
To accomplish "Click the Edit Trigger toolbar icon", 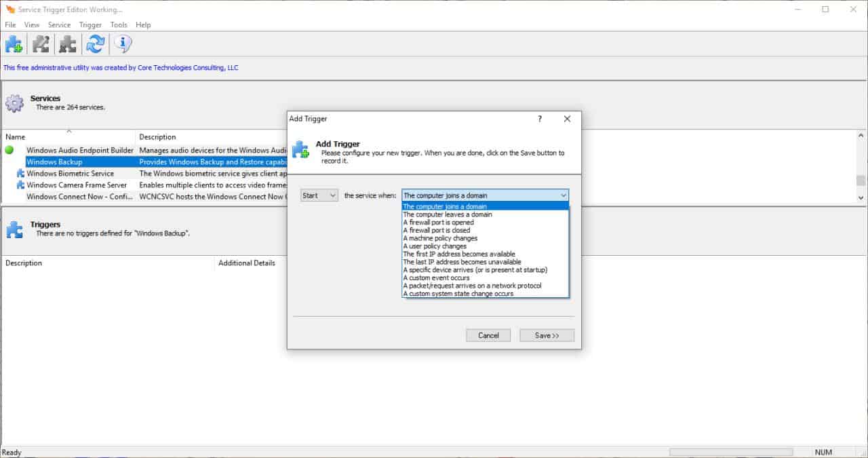I will tap(41, 45).
